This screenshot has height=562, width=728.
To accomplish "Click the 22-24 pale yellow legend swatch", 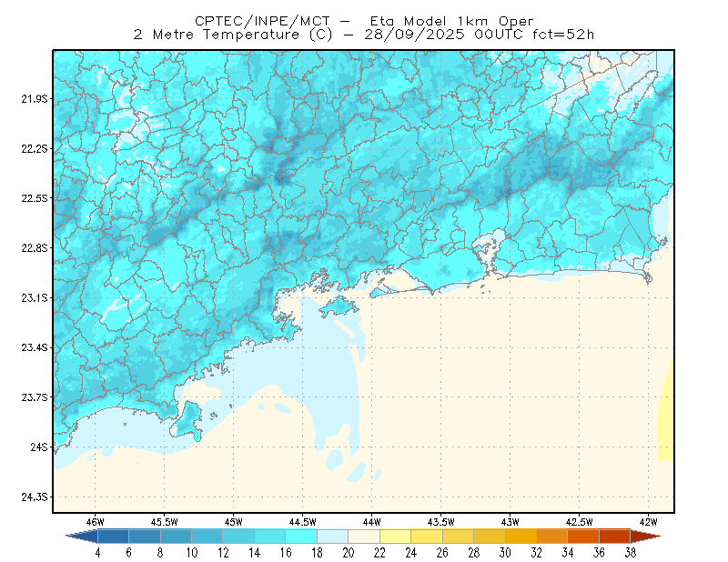I will [x=396, y=537].
